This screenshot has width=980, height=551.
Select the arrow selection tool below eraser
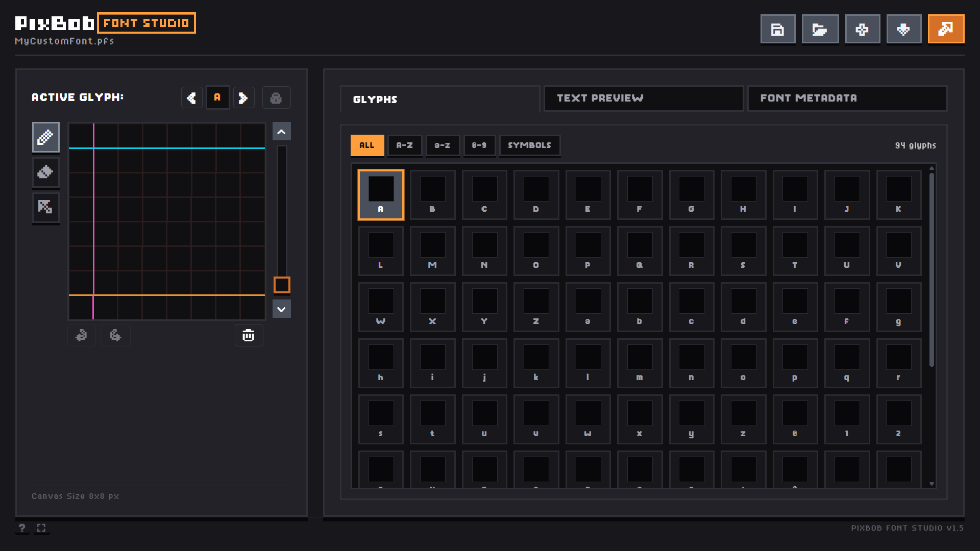(x=46, y=207)
